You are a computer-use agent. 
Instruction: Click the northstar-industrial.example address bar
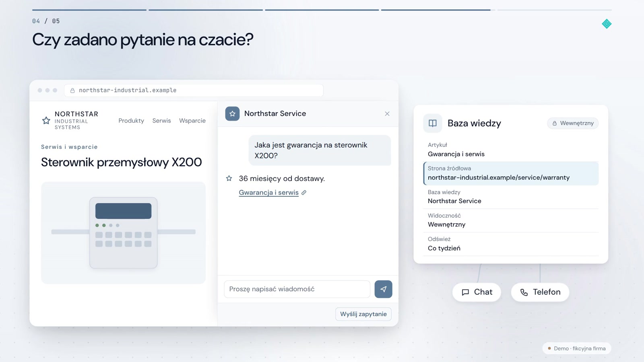coord(194,90)
